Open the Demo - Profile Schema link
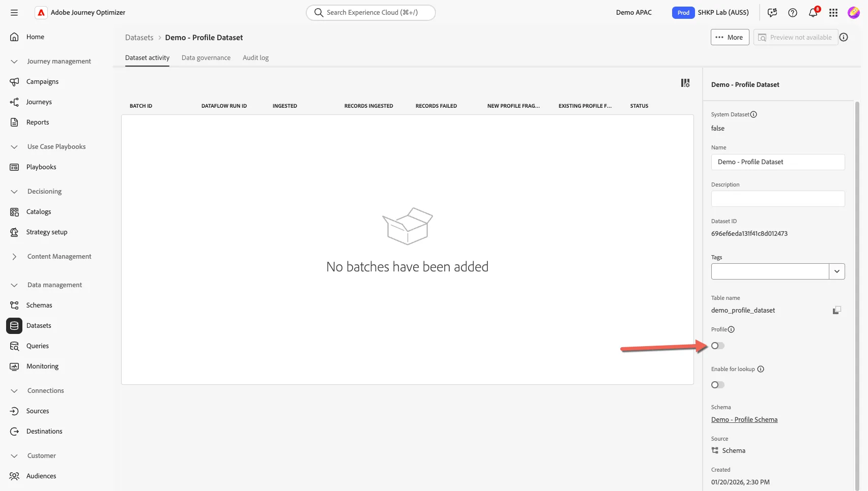 744,420
